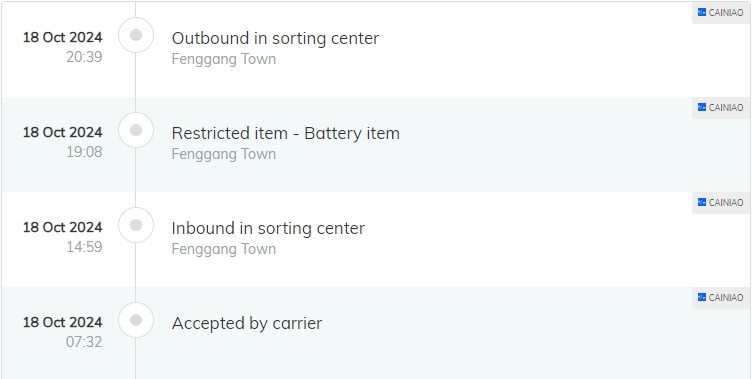This screenshot has width=755, height=379.
Task: Select the timeline dot for the 19:08 event
Action: pos(136,130)
